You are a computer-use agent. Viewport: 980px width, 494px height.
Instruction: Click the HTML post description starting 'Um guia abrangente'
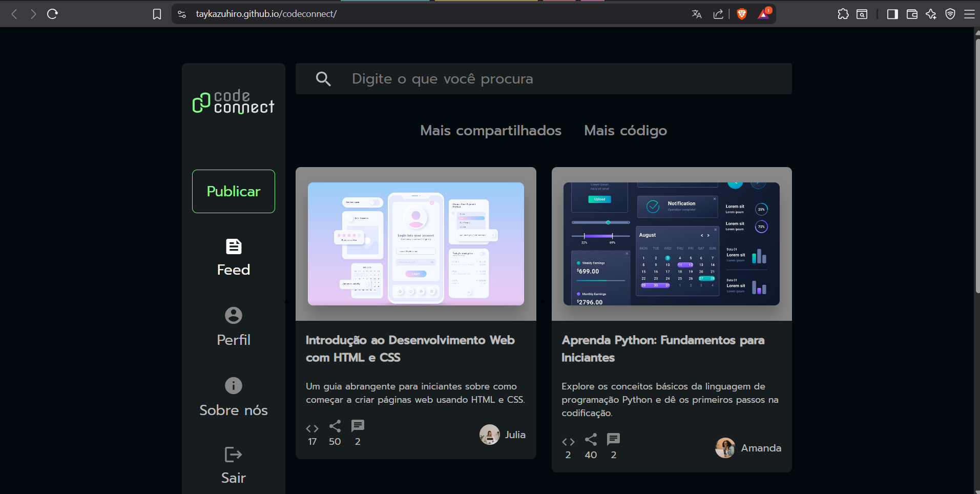415,393
